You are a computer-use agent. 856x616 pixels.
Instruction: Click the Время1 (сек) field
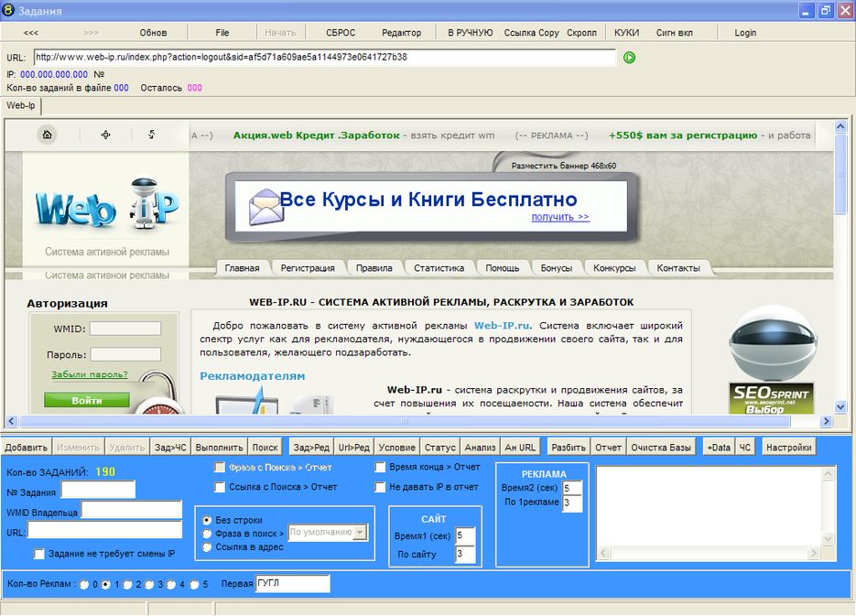click(x=465, y=535)
